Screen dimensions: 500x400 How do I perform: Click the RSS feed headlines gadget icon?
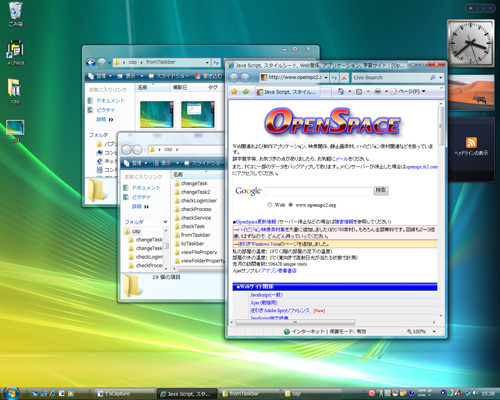coord(471,142)
